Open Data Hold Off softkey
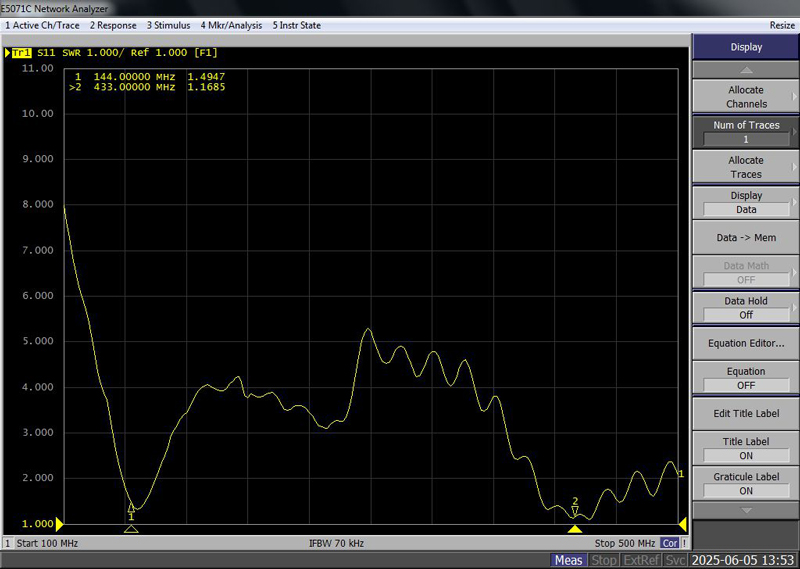 (x=746, y=308)
